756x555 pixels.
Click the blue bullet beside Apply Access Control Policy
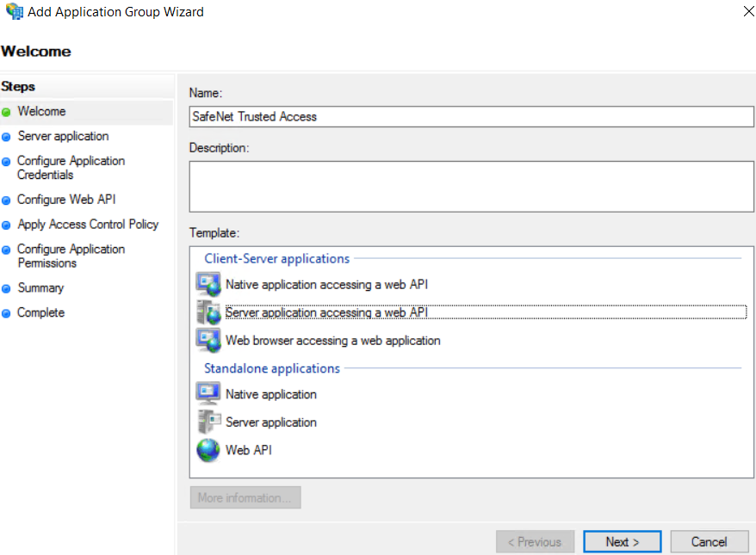(6, 225)
